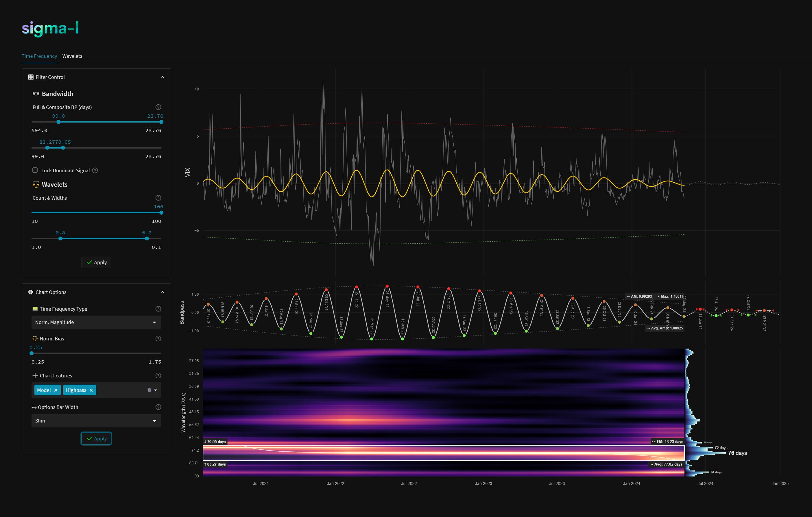Viewport: 812px width, 517px height.
Task: Click the Wavelets scale icon
Action: coord(36,184)
